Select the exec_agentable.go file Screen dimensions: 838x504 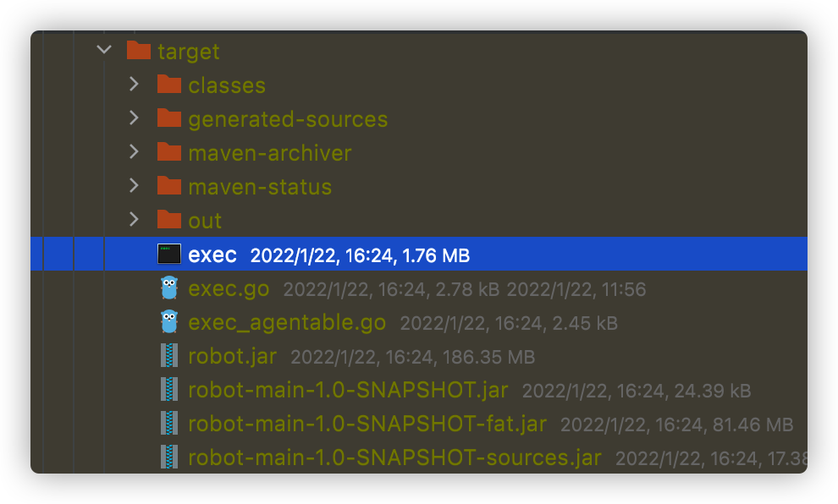(287, 322)
